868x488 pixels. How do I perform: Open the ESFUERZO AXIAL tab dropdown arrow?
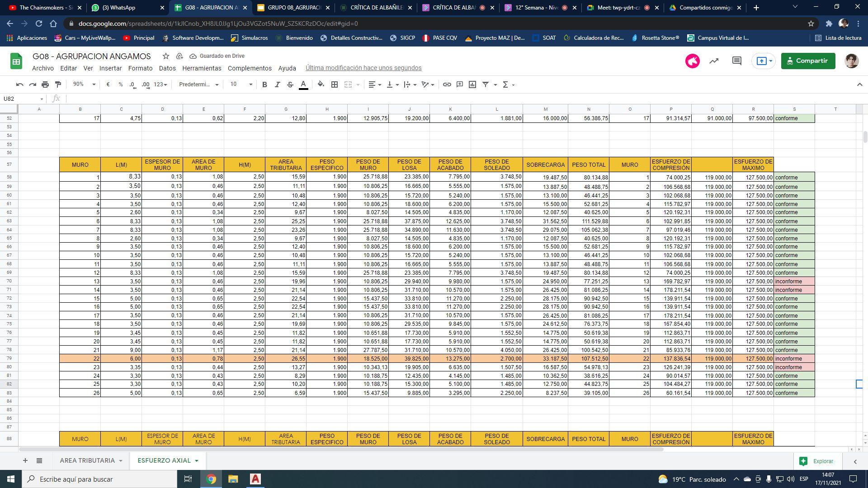click(197, 460)
